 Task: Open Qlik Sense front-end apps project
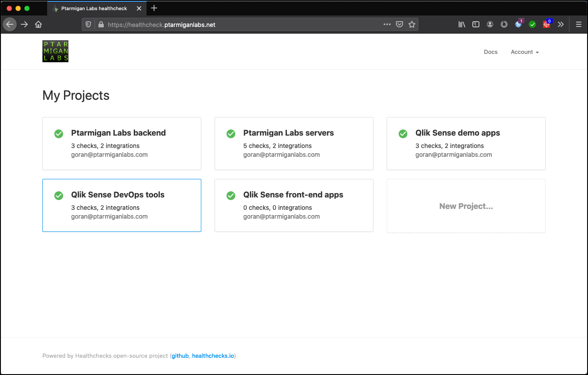click(294, 205)
